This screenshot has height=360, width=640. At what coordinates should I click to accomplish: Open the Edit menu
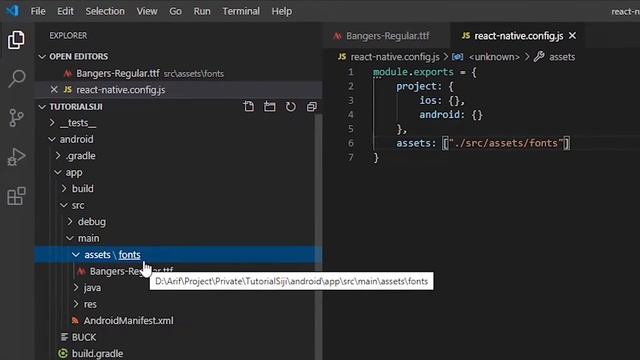tap(65, 11)
